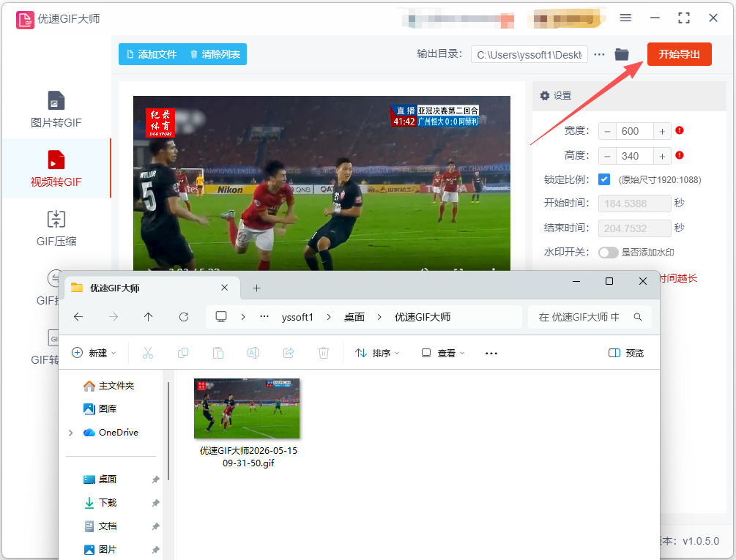Open 桌面 pinned folder in sidebar
This screenshot has width=736, height=560.
[100, 479]
